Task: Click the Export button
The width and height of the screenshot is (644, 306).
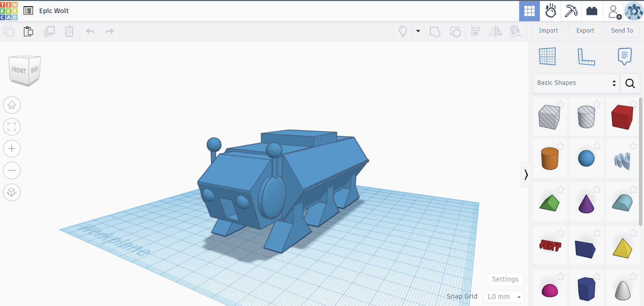Action: 585,31
